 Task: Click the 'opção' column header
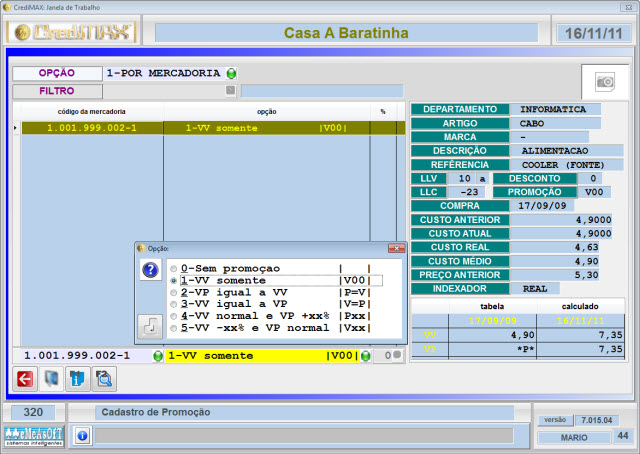tap(266, 111)
